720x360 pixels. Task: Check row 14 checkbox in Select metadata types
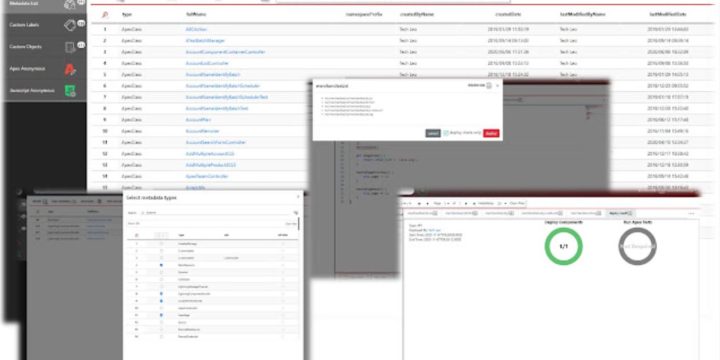tap(161, 337)
